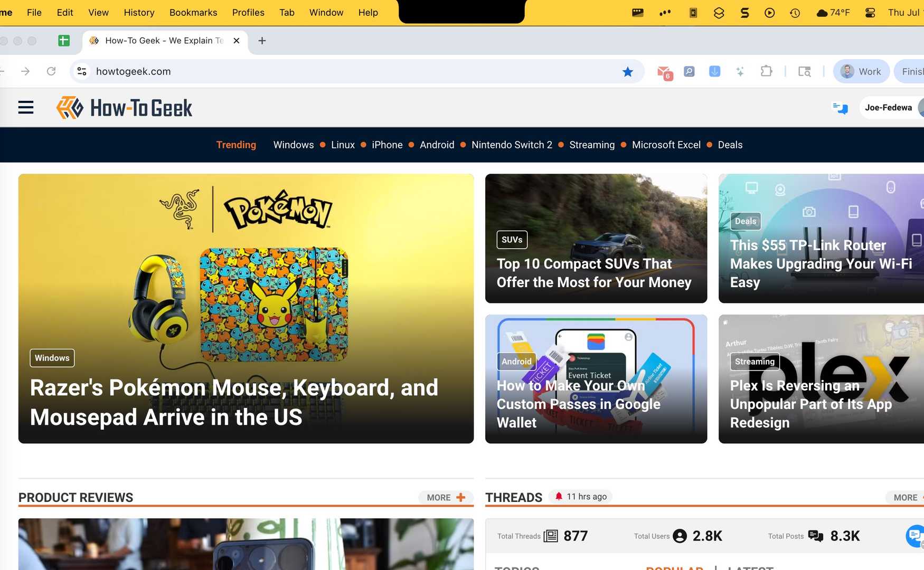
Task: Click the SUVs category tag
Action: (x=512, y=240)
